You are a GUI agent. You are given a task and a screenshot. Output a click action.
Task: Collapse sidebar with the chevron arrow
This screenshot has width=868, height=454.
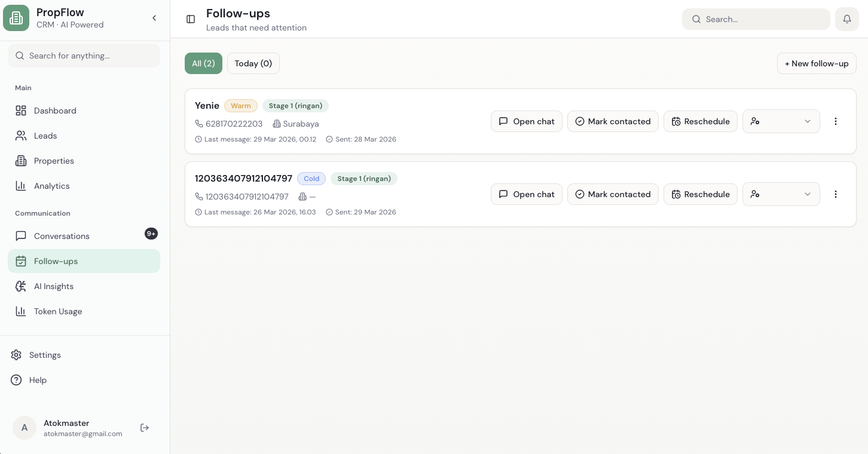[x=154, y=18]
